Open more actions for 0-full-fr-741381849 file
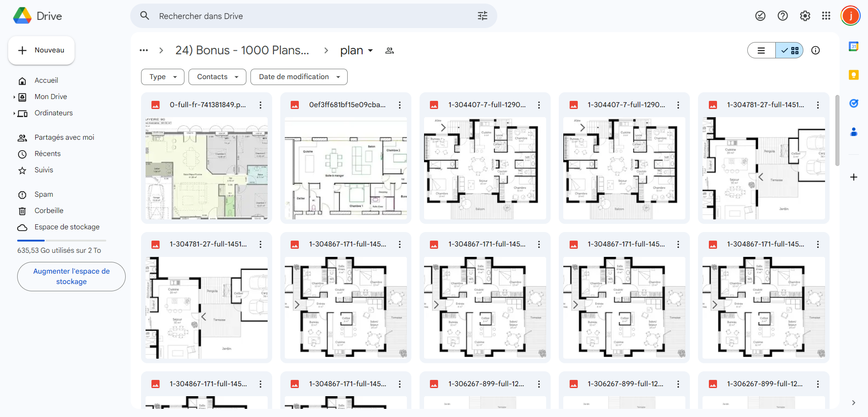 tap(260, 105)
